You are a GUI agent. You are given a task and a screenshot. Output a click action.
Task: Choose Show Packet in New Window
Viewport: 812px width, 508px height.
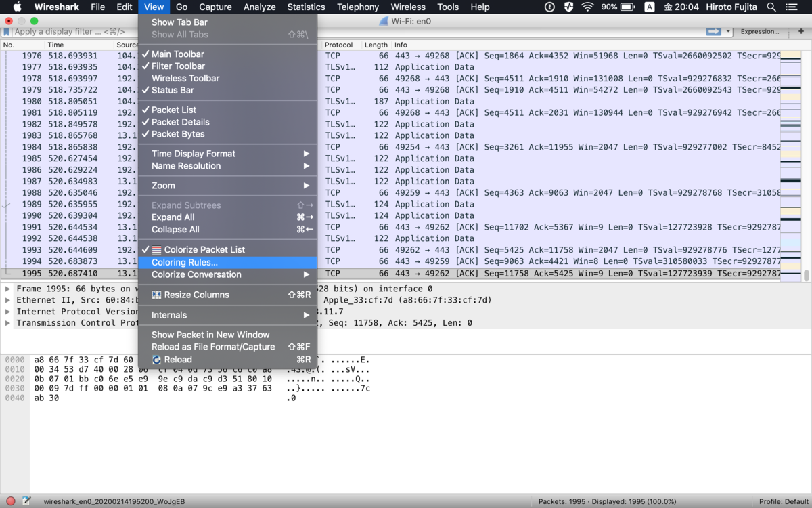(x=228, y=335)
